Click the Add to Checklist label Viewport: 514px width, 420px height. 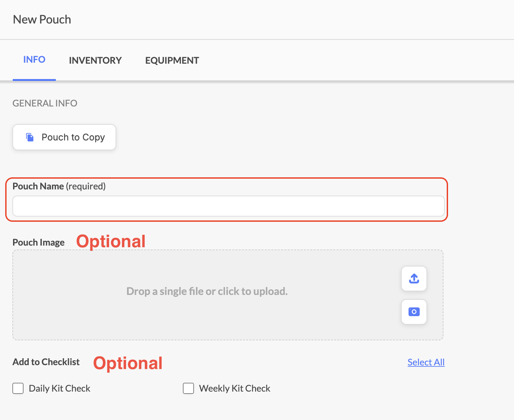pos(46,362)
